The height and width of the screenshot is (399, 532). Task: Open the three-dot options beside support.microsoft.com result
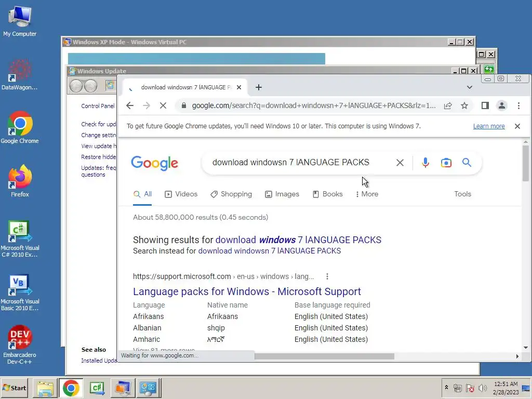coord(327,276)
